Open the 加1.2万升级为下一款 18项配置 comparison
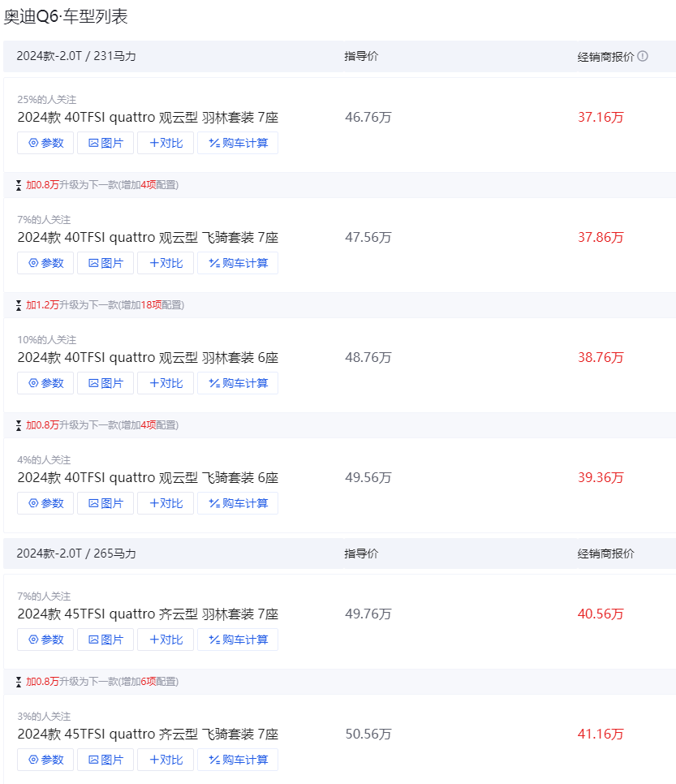The width and height of the screenshot is (676, 784). (x=105, y=305)
